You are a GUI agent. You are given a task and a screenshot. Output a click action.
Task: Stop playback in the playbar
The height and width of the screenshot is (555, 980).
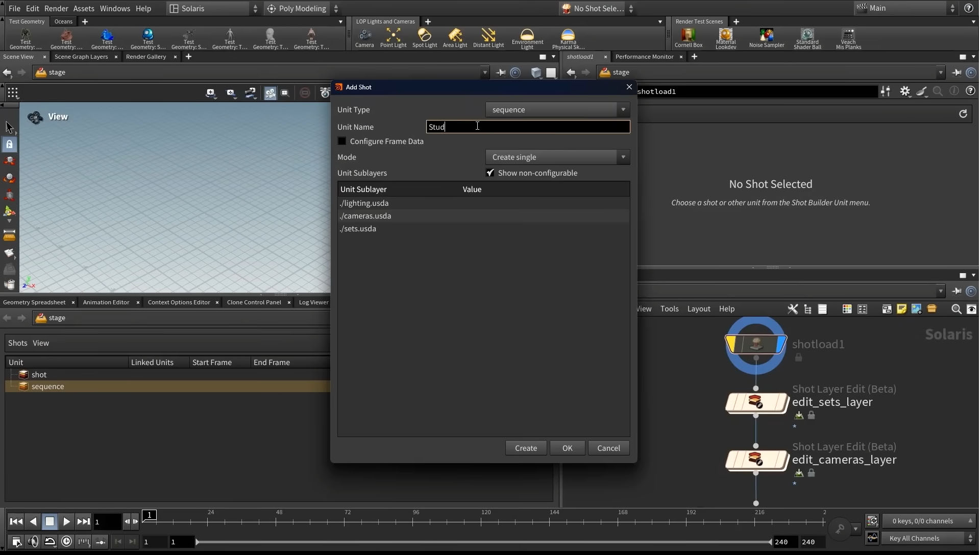click(50, 521)
